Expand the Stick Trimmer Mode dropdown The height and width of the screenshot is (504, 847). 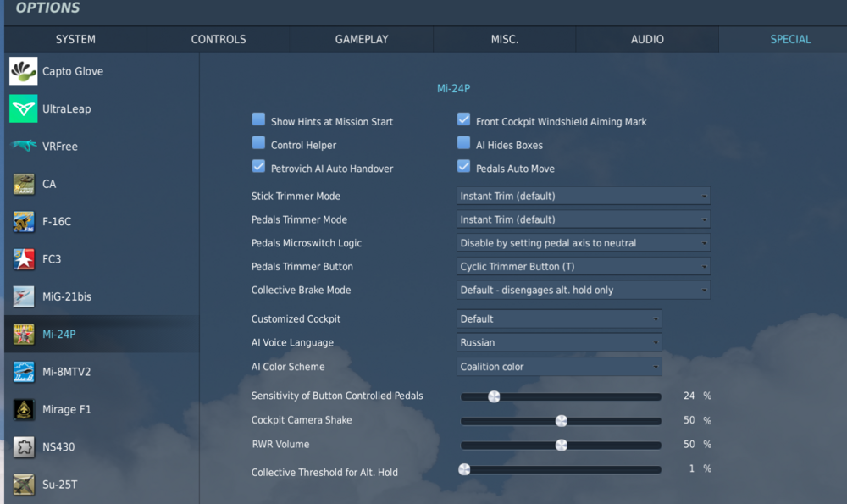tap(583, 196)
